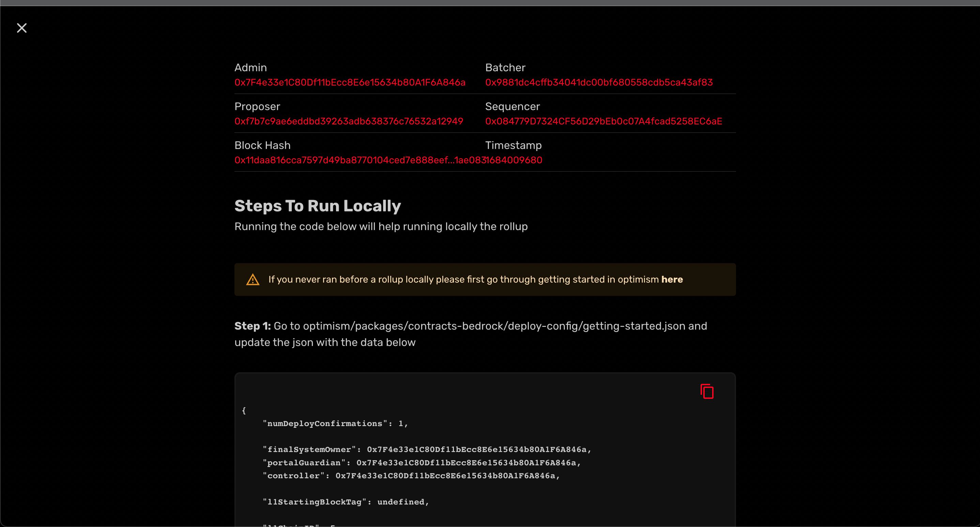Select the Proposer label

point(257,107)
